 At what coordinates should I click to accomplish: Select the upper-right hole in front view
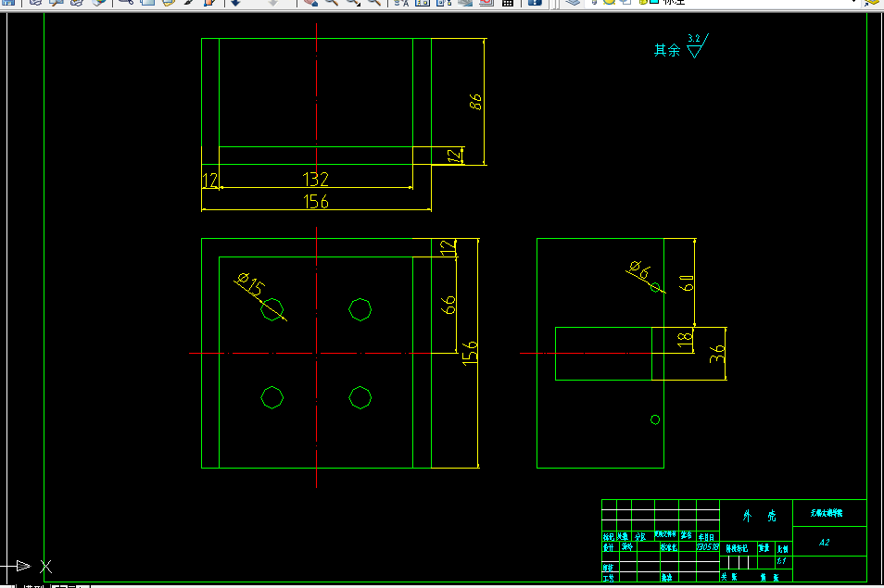(x=360, y=309)
